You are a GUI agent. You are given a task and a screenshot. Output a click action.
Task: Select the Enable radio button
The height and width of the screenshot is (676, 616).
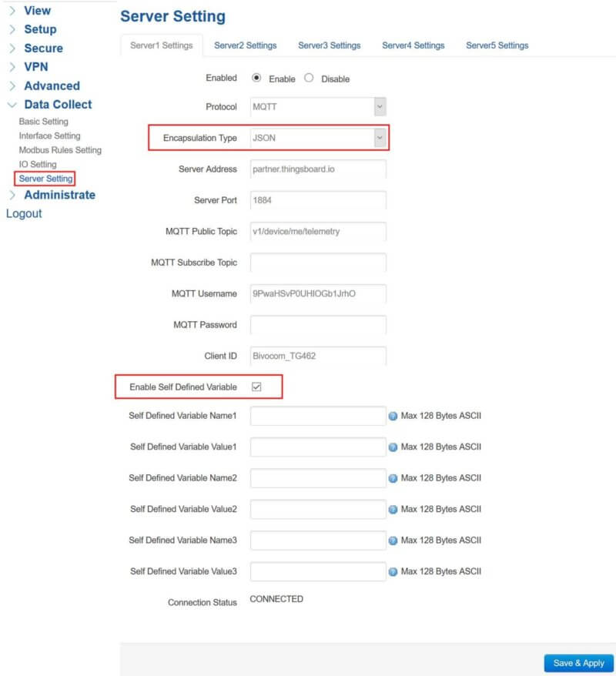point(257,78)
